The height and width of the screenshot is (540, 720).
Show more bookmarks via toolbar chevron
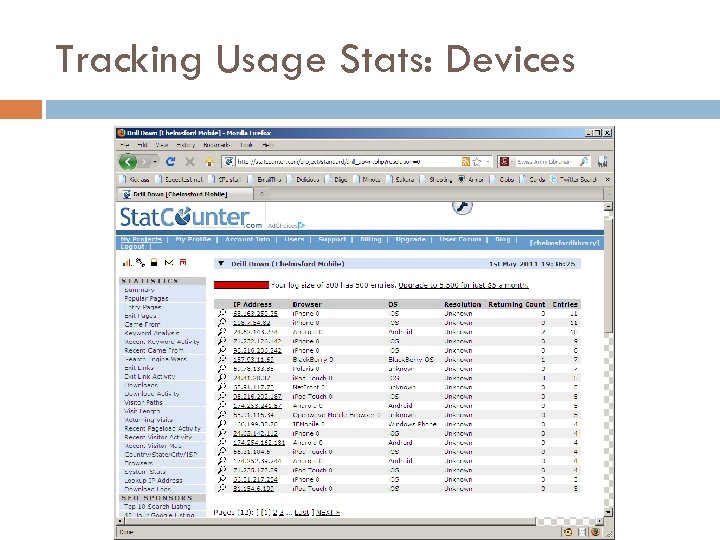607,179
